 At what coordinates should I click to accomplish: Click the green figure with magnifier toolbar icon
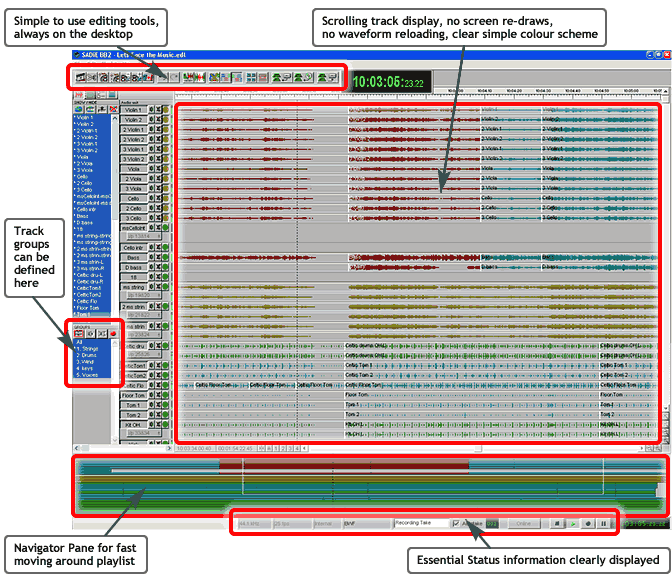click(x=303, y=78)
